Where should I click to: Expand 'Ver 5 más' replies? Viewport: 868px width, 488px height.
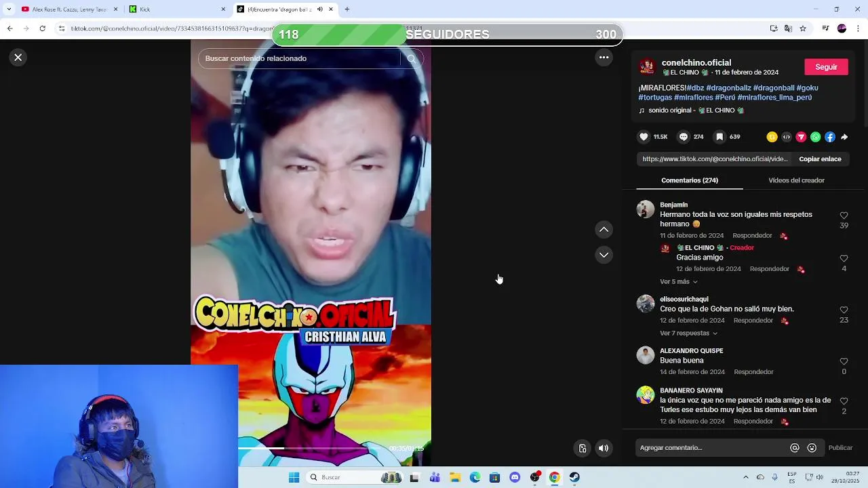click(679, 282)
